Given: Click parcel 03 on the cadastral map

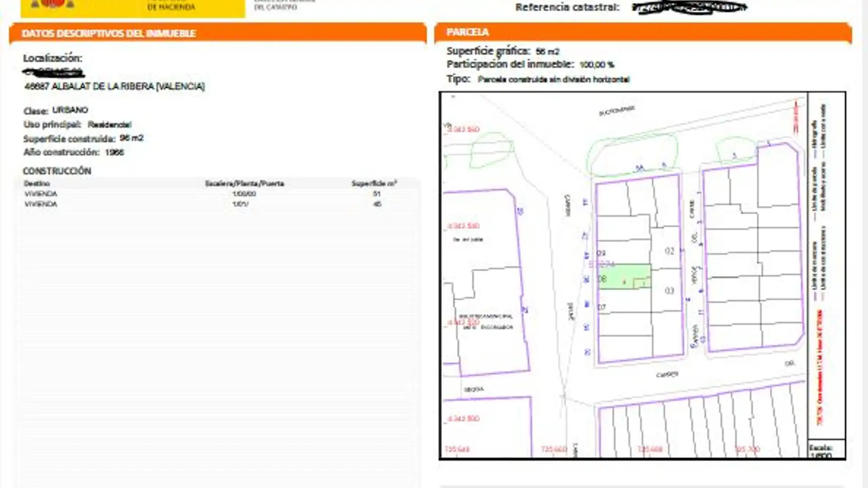Looking at the screenshot, I should click(670, 291).
